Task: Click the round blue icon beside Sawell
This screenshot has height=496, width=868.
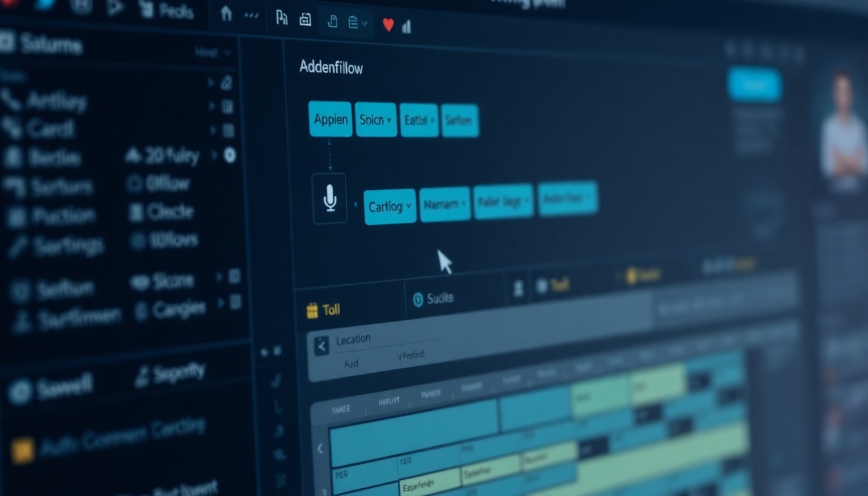Action: tap(20, 391)
